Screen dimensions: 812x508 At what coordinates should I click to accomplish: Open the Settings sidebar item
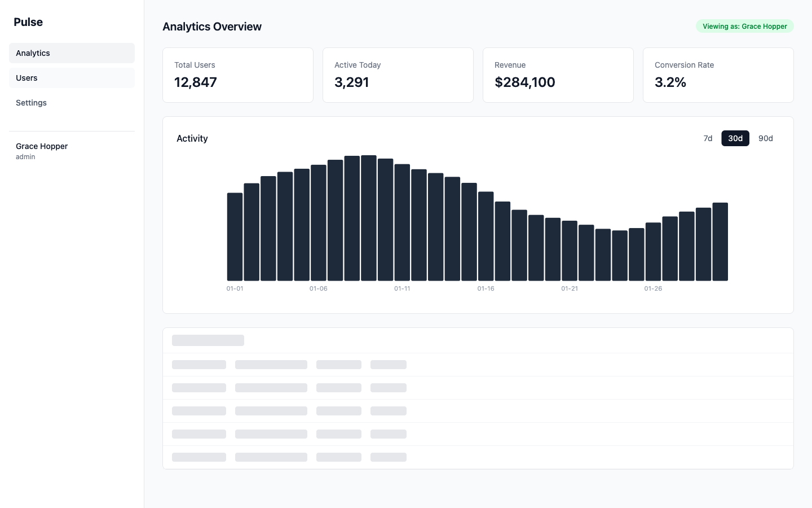pos(31,103)
